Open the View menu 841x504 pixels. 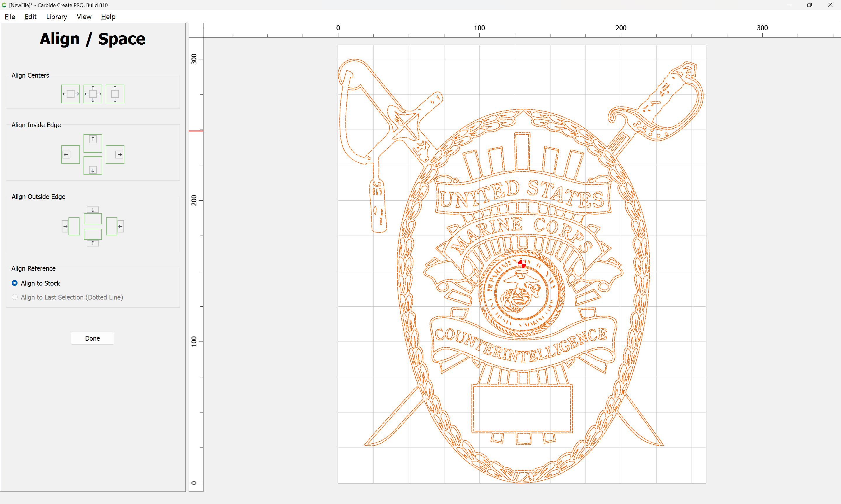(x=84, y=17)
